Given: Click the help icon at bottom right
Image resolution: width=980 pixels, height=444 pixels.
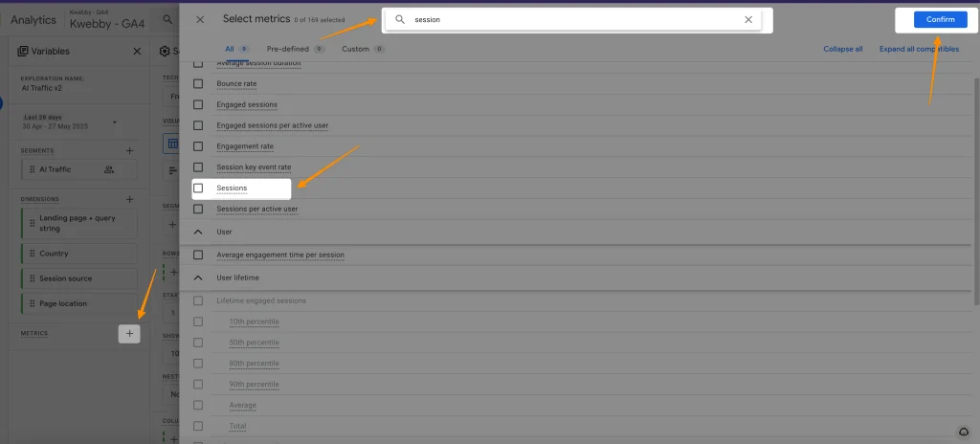Looking at the screenshot, I should point(963,433).
